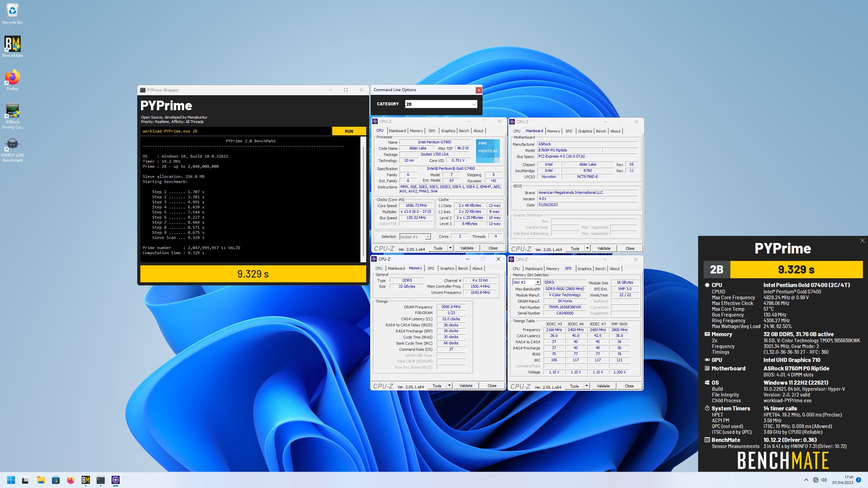Open the Firefox desktop shortcut
Screen dimensions: 868x488
click(x=13, y=80)
